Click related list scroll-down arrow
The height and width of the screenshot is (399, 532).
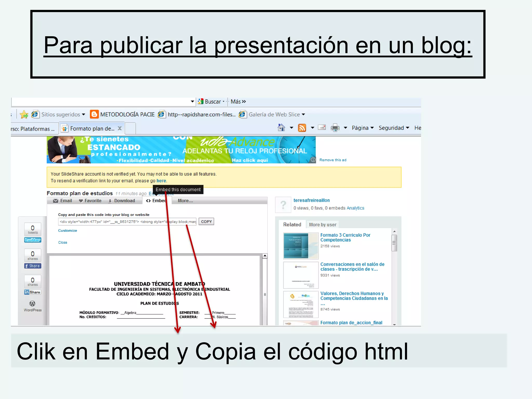[x=394, y=324]
